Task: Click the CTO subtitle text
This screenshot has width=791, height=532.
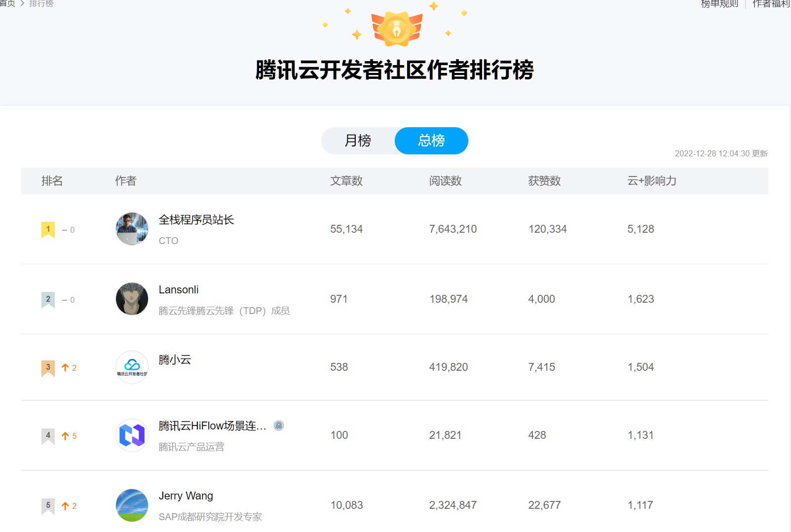Action: tap(168, 241)
